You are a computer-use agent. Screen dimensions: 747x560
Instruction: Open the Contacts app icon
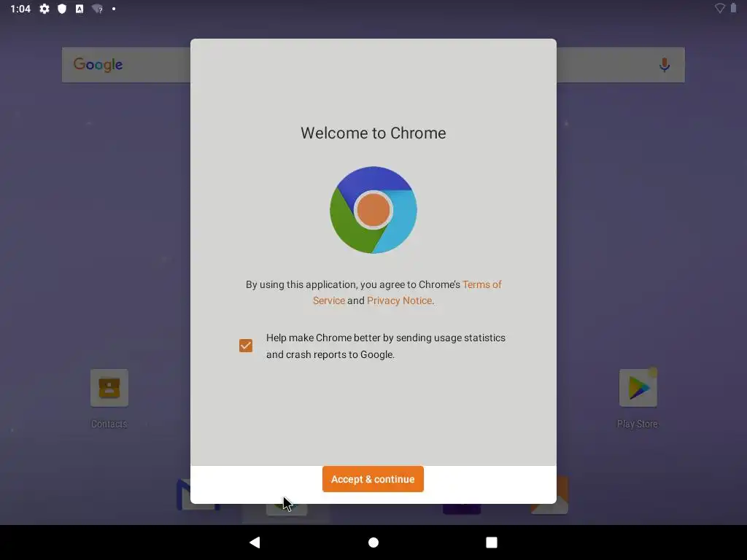109,388
